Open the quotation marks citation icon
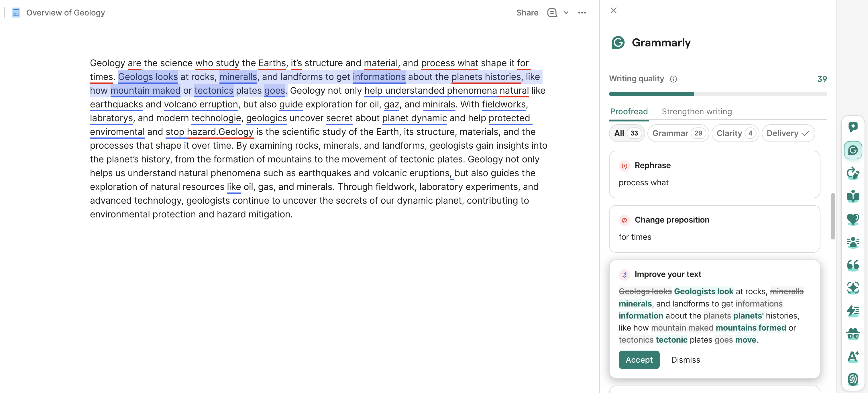 coord(853,265)
